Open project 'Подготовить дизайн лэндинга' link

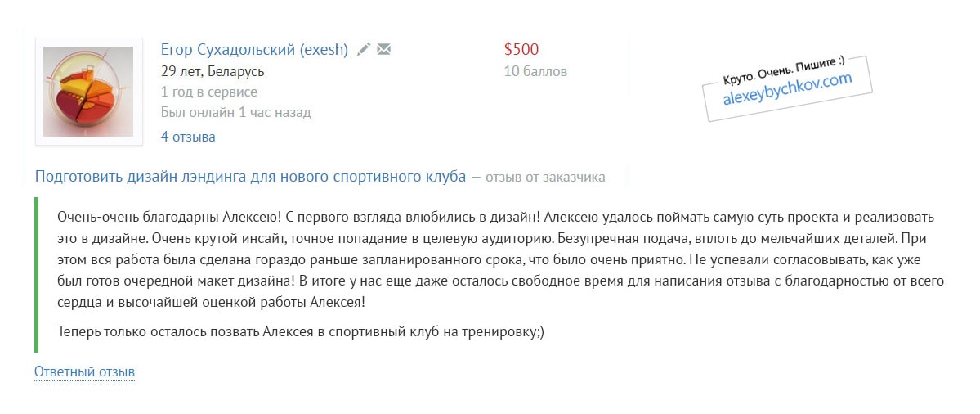(x=250, y=176)
